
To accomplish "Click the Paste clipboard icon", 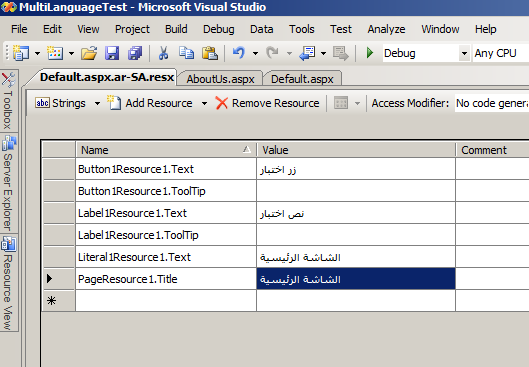I will click(210, 53).
